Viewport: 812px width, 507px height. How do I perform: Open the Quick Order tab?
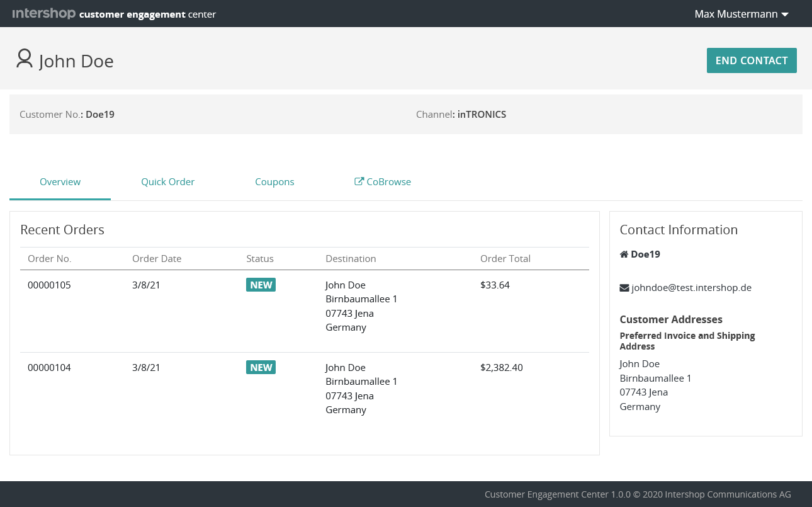tap(167, 181)
